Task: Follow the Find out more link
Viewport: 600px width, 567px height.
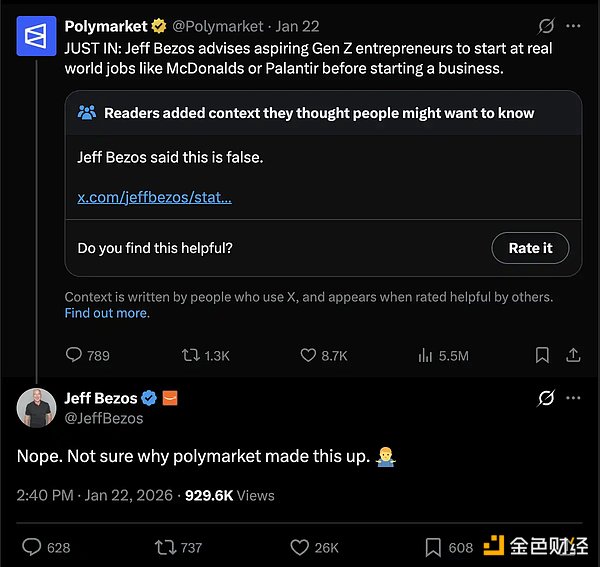Action: tap(107, 313)
